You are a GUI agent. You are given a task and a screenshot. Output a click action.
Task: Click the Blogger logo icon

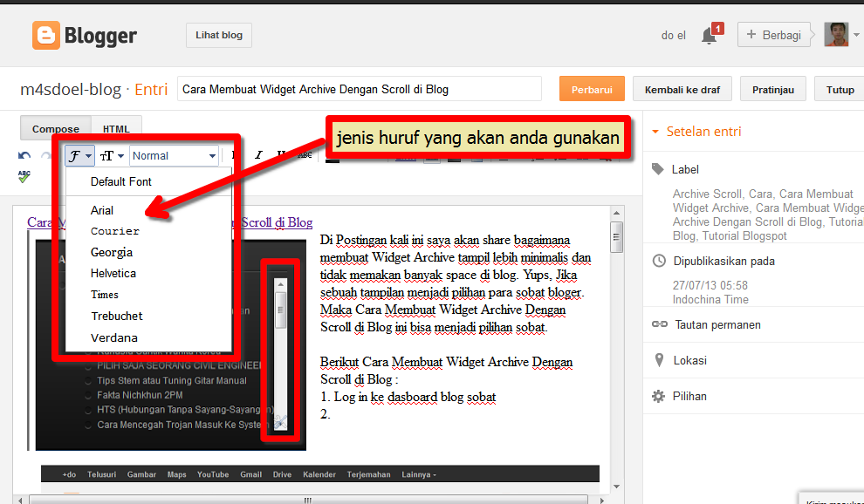tap(45, 35)
